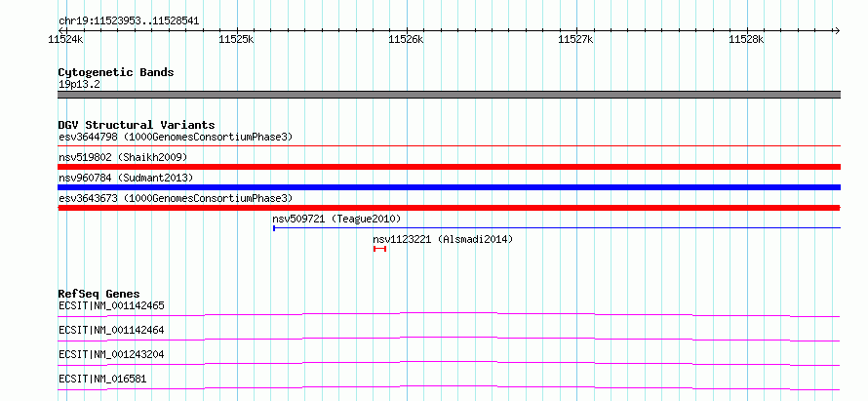Click the 11525k ruler tick label
Image resolution: width=868 pixels, height=401 pixels.
236,39
